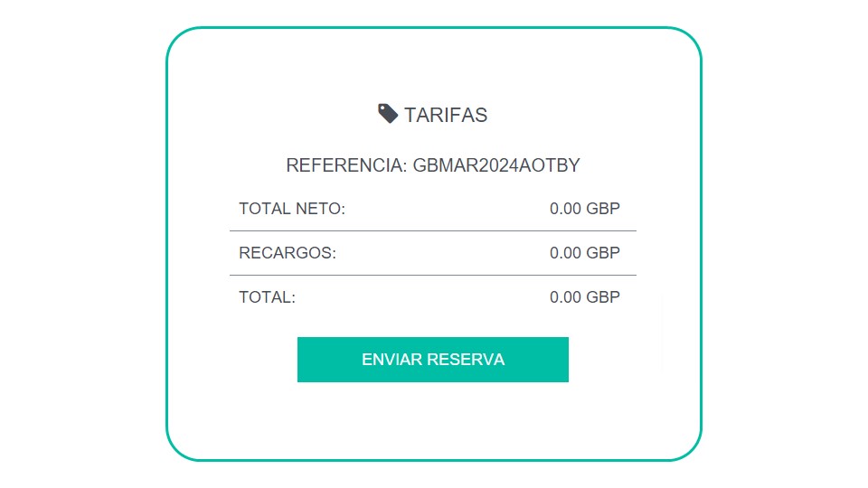The image size is (868, 488).
Task: Click the word RESERVA on the teal button
Action: click(466, 360)
